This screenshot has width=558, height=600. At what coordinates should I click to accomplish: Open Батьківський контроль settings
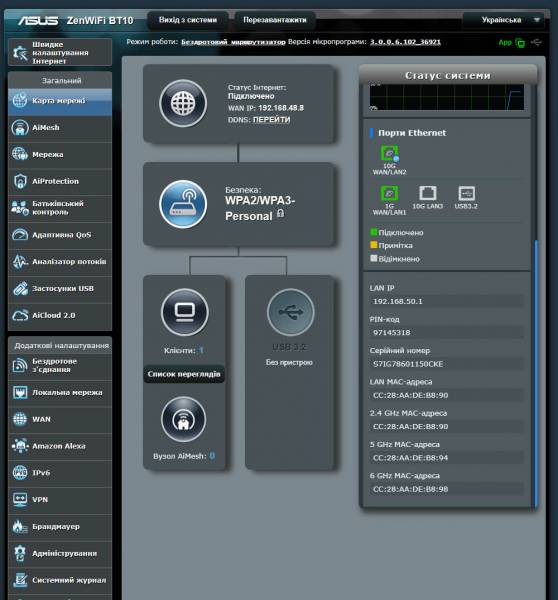click(x=60, y=208)
